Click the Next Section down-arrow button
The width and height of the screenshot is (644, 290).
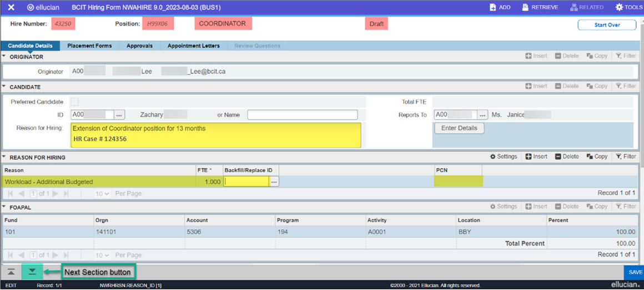click(32, 272)
